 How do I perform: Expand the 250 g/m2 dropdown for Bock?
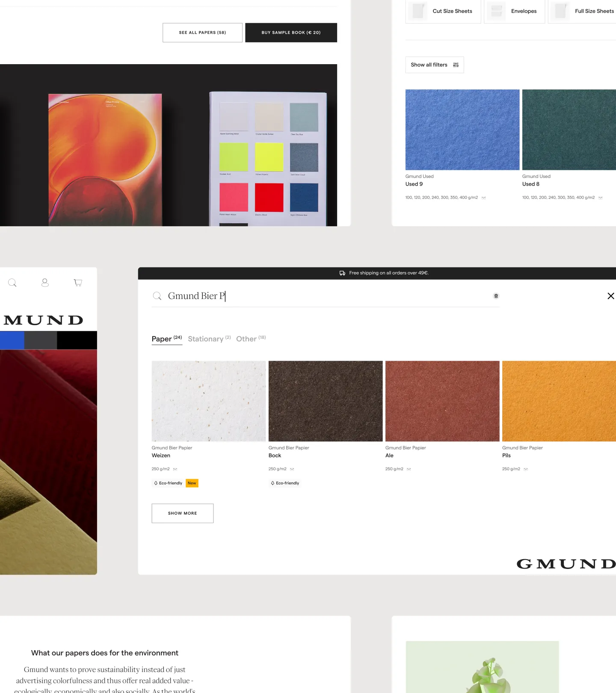click(x=292, y=469)
